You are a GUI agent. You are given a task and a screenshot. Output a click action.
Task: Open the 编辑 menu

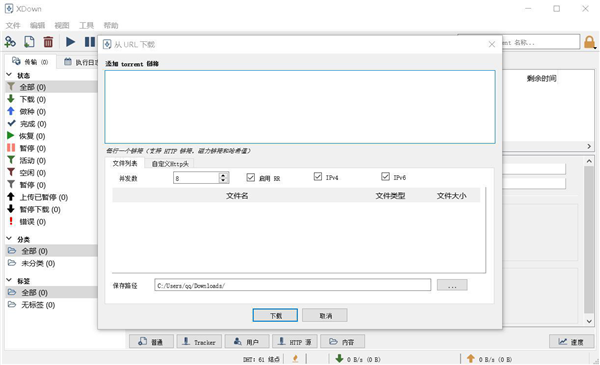tap(38, 25)
